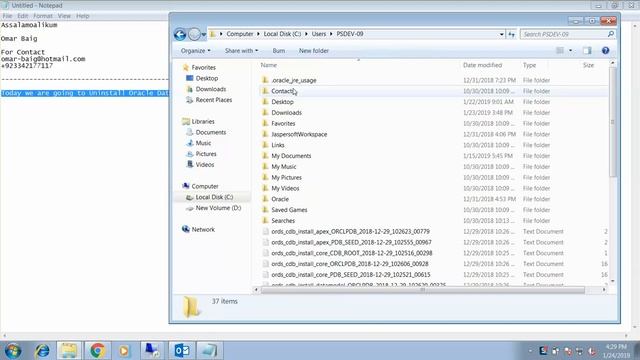Click the vertical scrollbar in file list
The width and height of the screenshot is (640, 360).
pyautogui.click(x=612, y=122)
